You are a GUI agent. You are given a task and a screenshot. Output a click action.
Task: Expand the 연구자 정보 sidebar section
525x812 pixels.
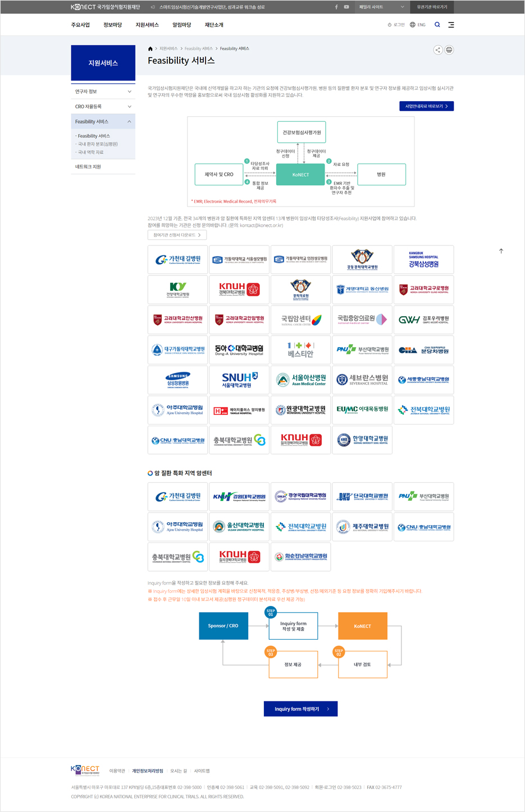tap(103, 92)
